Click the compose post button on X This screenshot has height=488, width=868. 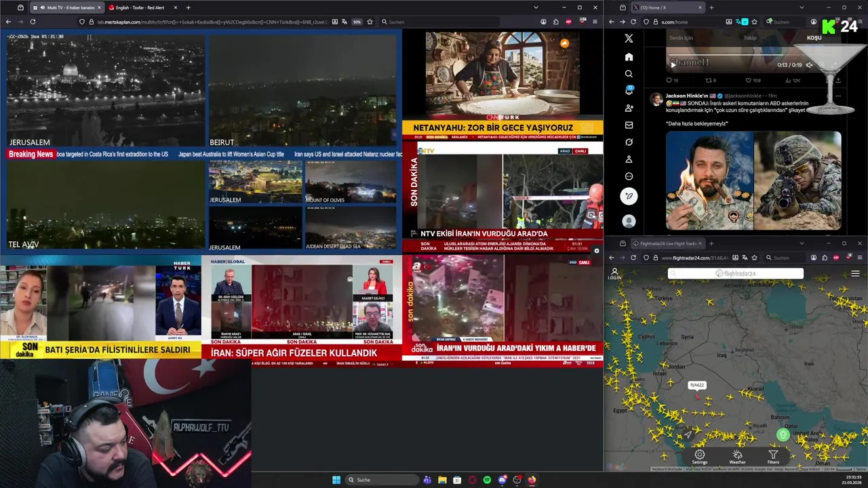(x=629, y=196)
